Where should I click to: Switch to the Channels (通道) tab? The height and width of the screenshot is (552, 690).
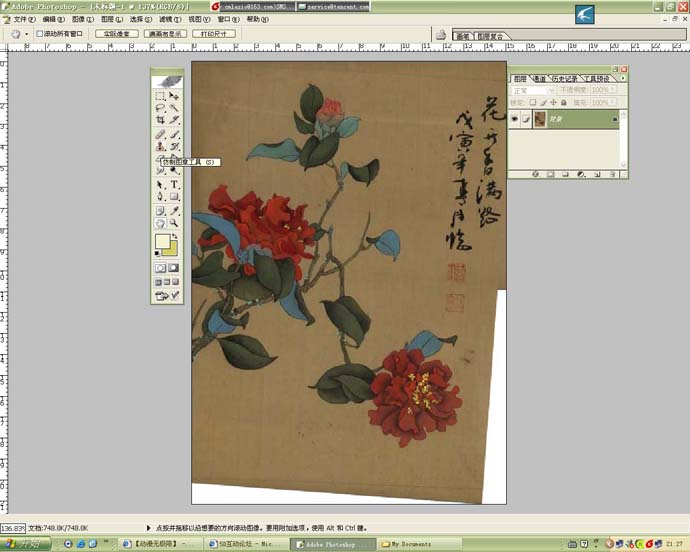tap(540, 79)
